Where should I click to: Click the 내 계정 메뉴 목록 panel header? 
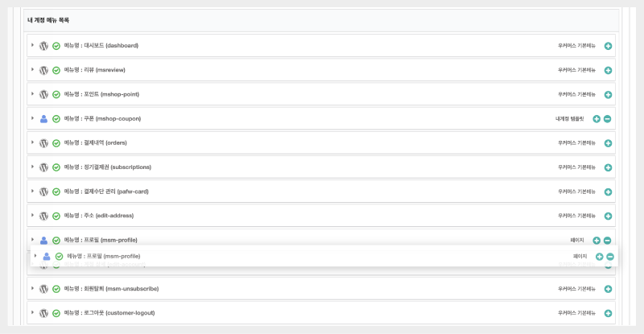[x=47, y=19]
